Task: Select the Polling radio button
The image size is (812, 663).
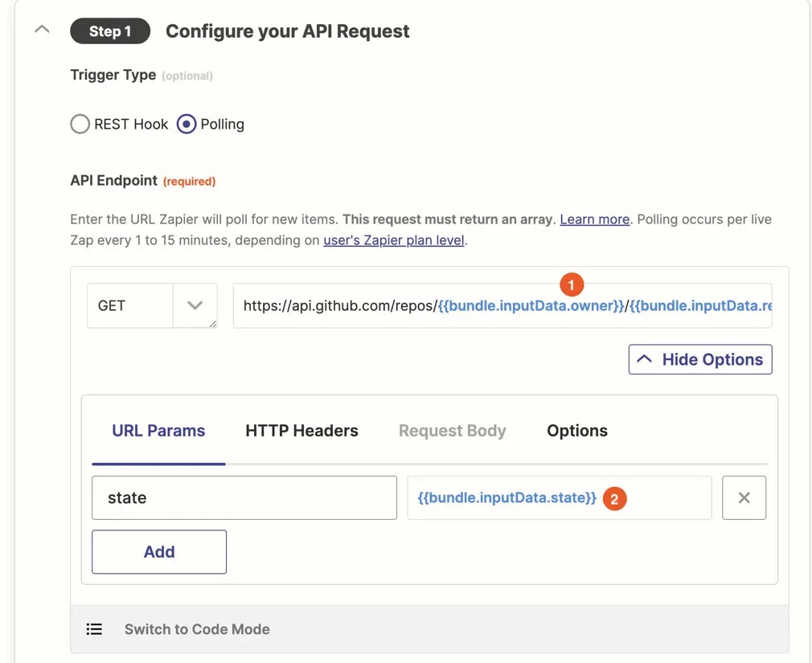Action: pos(187,125)
